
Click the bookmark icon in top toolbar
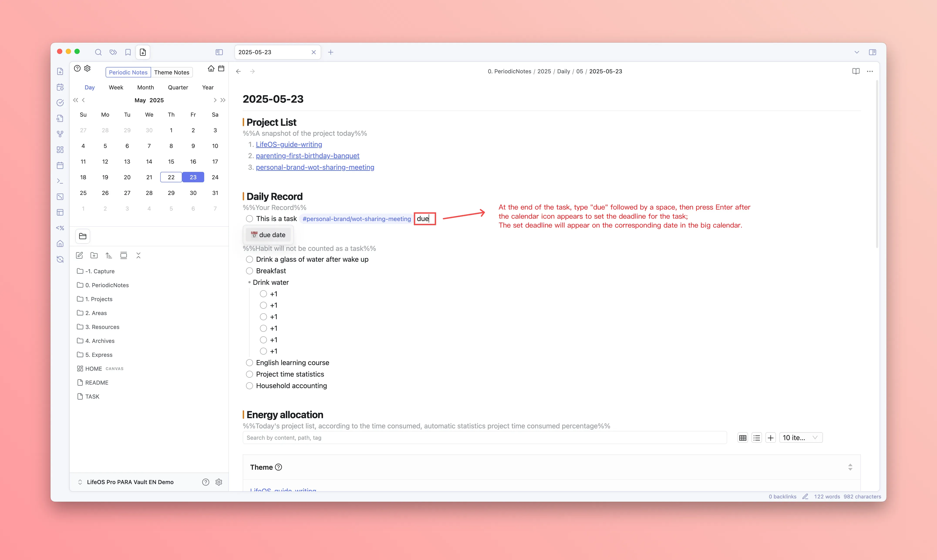pos(128,52)
